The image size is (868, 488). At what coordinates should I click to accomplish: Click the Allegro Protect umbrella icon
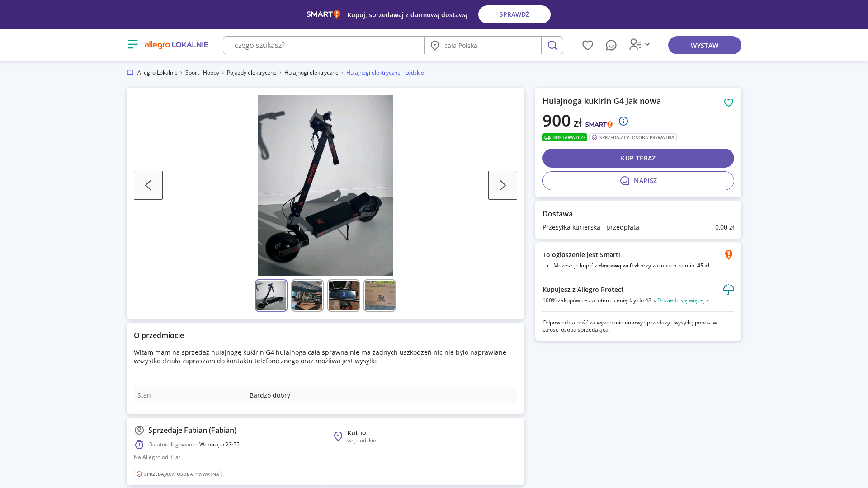[728, 290]
